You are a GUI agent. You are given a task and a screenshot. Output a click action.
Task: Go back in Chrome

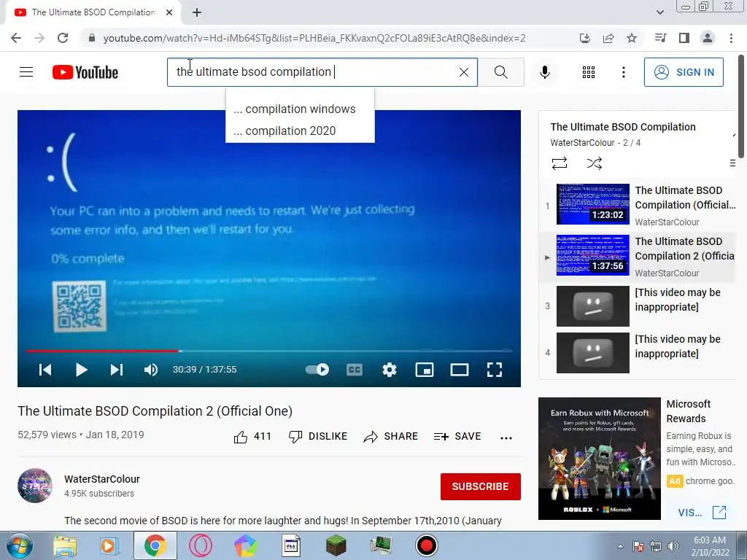(x=16, y=38)
